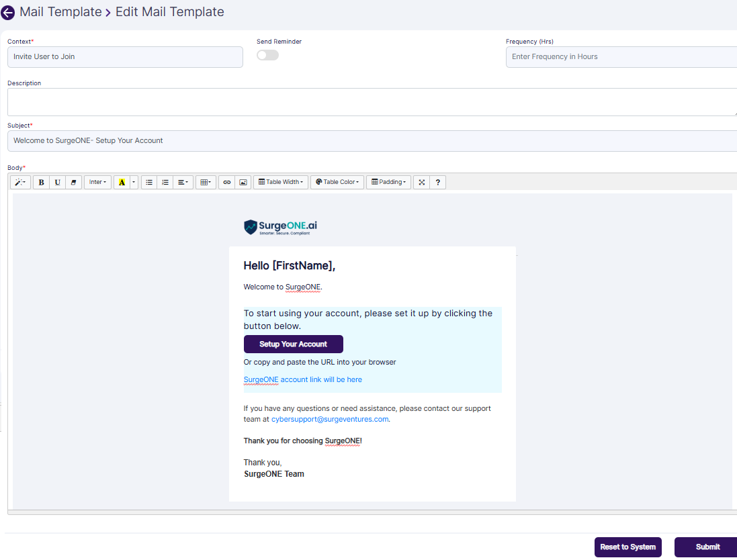The image size is (737, 560).
Task: Insert an ordered numbered list
Action: pyautogui.click(x=165, y=182)
